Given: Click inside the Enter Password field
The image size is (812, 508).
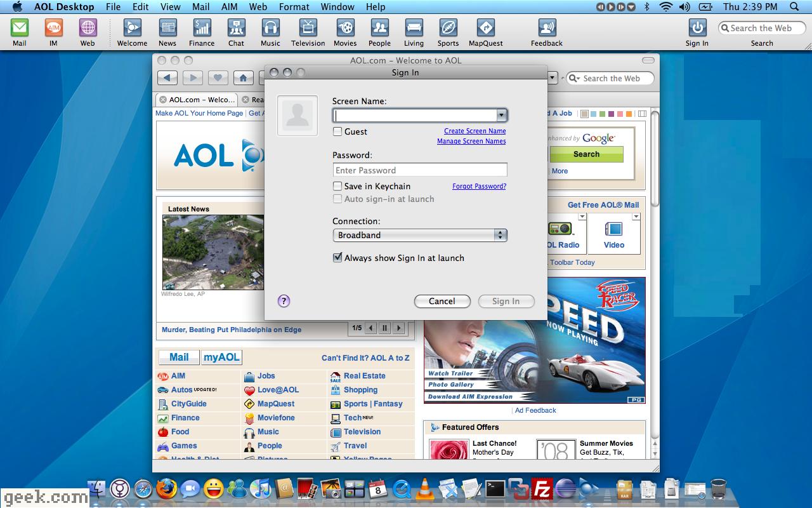Looking at the screenshot, I should (419, 170).
